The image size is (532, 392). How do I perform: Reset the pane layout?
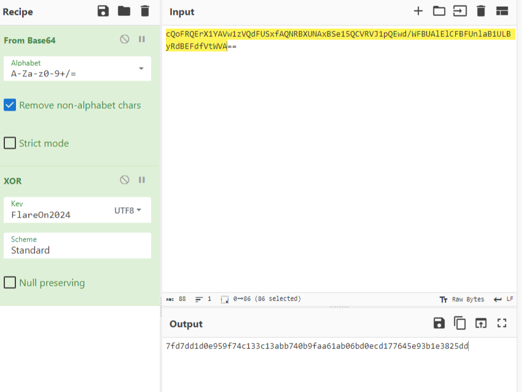point(502,11)
